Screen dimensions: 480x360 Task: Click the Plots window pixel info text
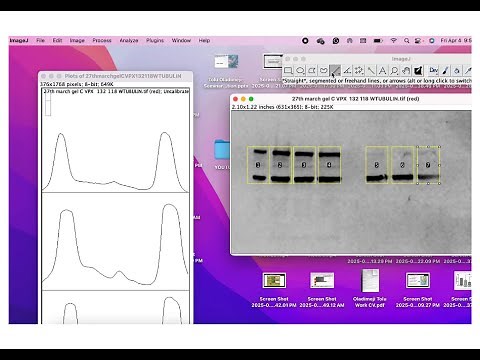click(77, 84)
